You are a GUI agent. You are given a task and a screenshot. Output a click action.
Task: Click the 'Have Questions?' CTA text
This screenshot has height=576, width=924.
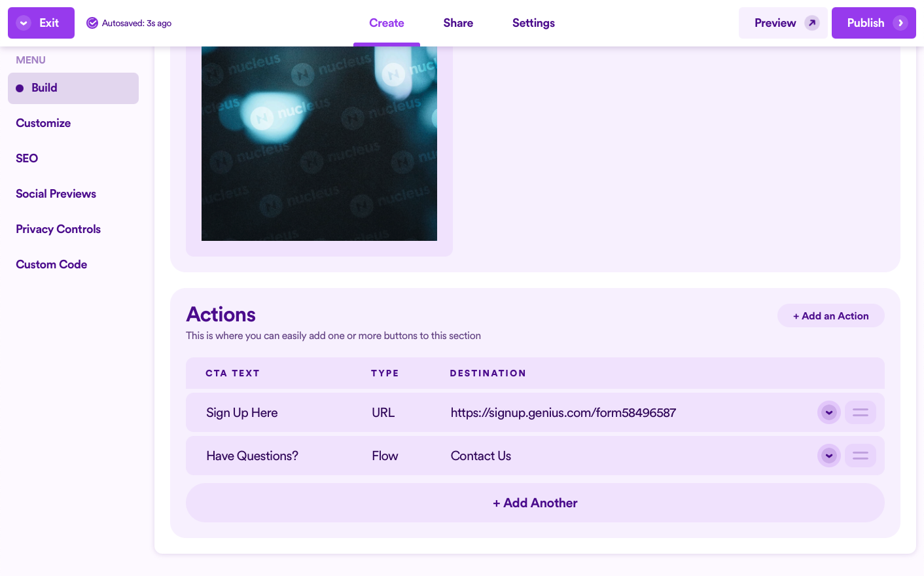coord(252,456)
